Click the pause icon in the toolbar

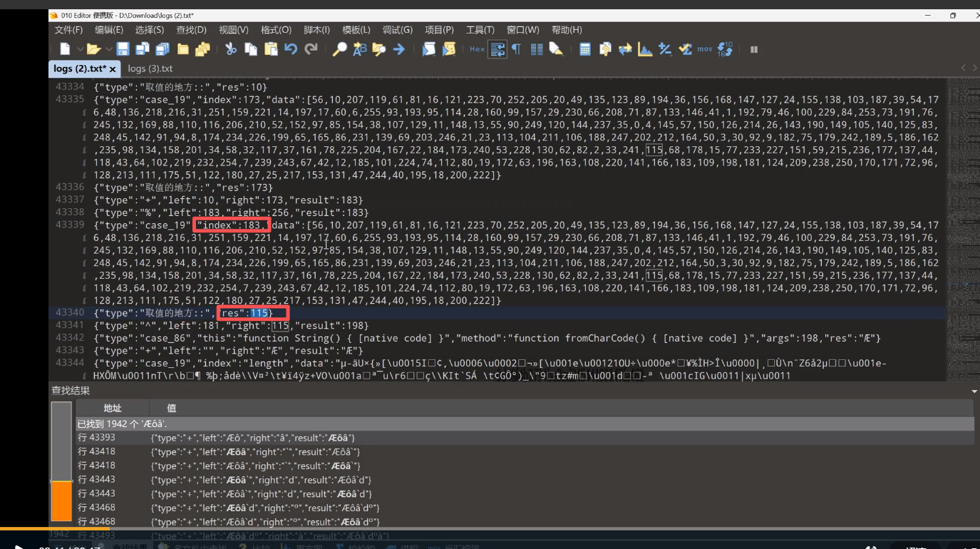754,49
